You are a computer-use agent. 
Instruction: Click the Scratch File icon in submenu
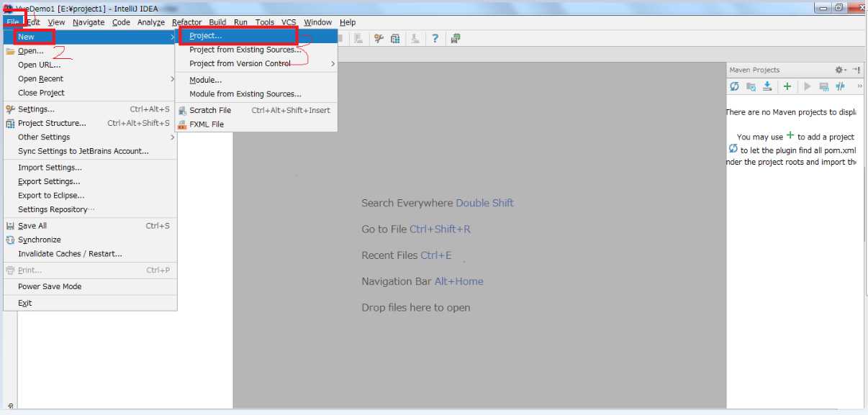(x=183, y=110)
